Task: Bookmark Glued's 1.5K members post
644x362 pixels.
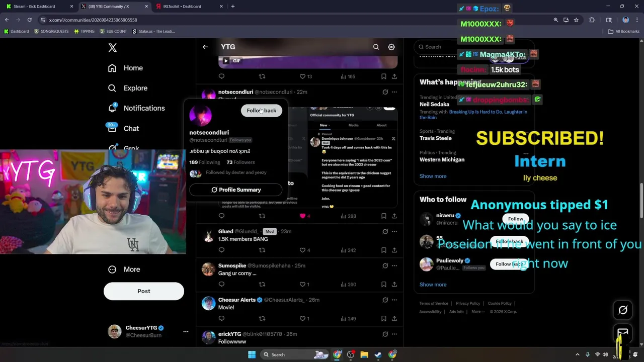Action: [383, 250]
